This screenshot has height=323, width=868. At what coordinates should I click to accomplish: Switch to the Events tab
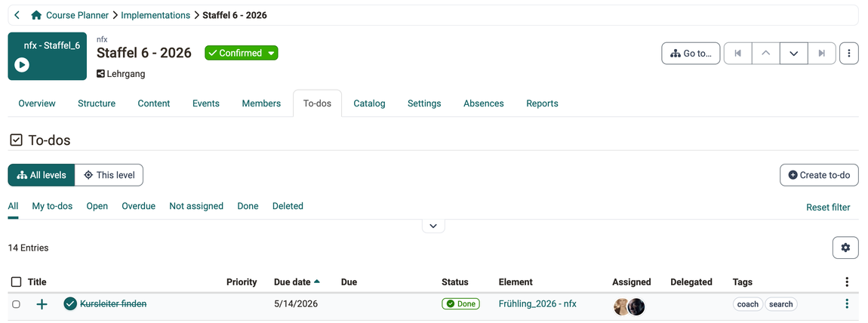pyautogui.click(x=206, y=103)
